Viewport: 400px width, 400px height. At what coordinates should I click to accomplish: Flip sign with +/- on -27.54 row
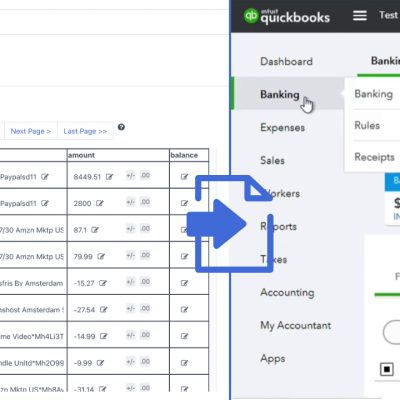tap(131, 309)
